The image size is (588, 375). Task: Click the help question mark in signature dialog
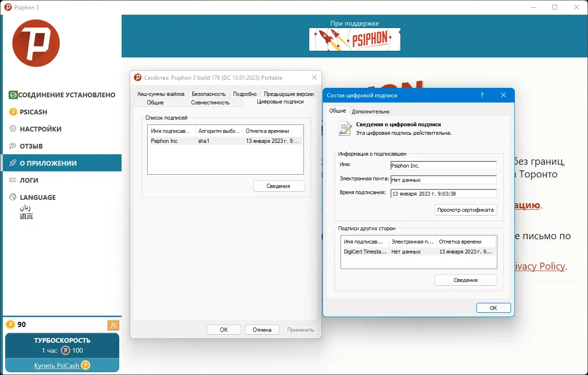482,95
